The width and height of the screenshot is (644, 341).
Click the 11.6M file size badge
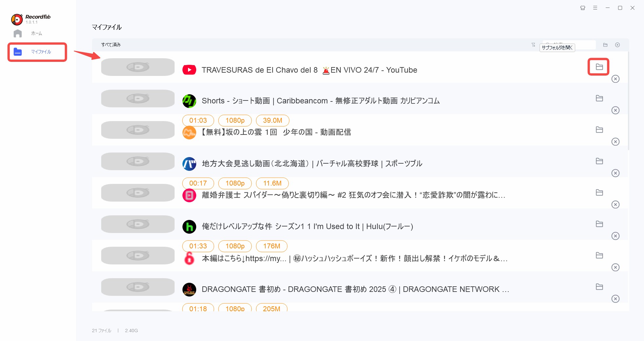(272, 183)
